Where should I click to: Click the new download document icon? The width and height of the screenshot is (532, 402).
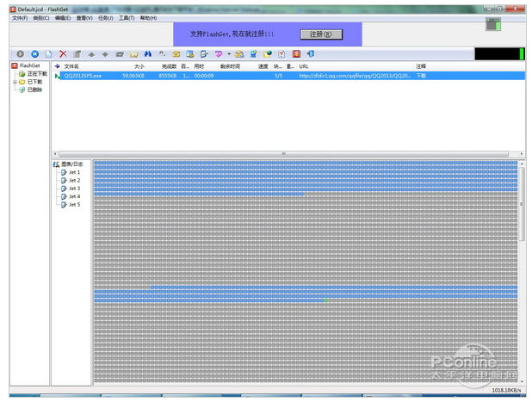point(48,54)
